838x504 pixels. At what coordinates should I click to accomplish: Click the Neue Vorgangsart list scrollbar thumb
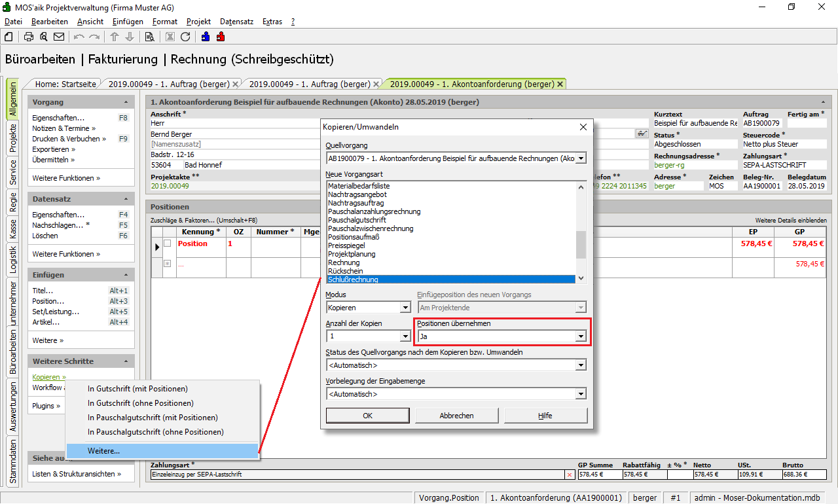point(580,245)
